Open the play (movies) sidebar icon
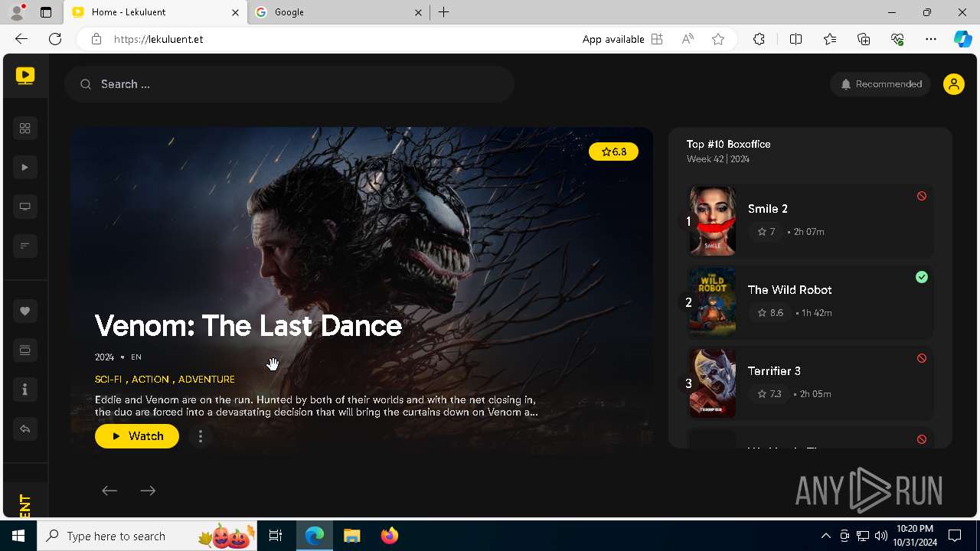This screenshot has height=551, width=980. (x=24, y=168)
